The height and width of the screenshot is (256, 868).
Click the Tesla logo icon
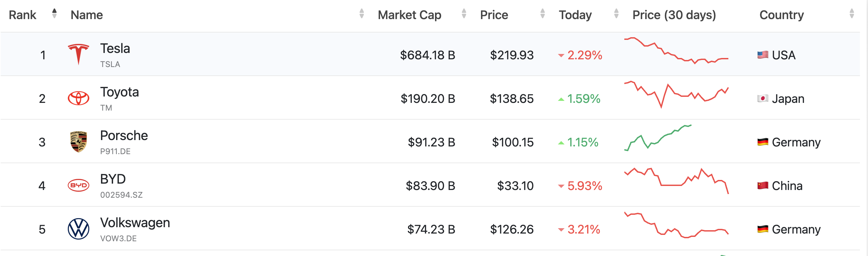[x=78, y=54]
